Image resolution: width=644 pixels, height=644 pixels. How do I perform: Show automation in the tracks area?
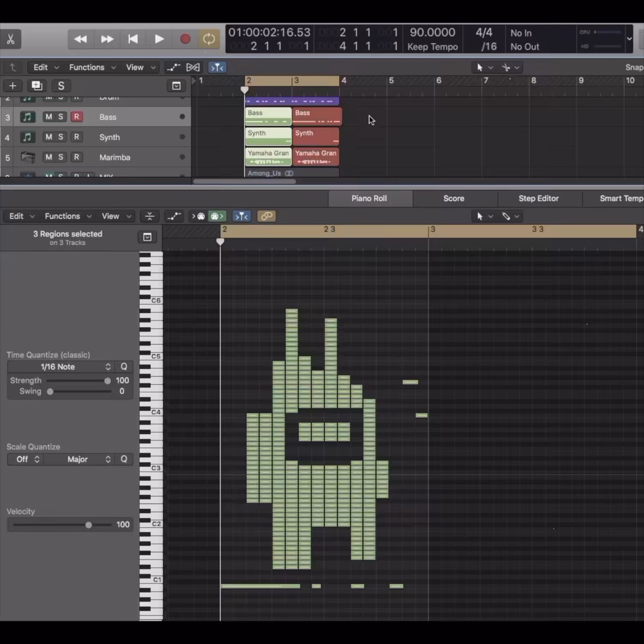[x=173, y=67]
